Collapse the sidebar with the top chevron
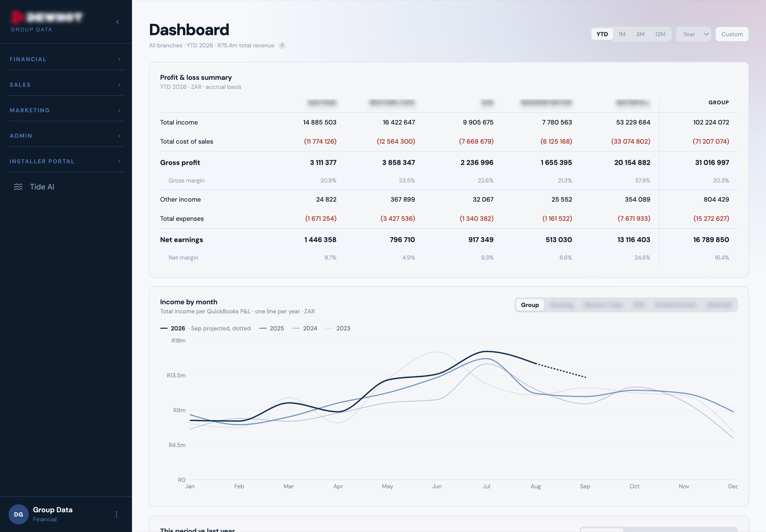The width and height of the screenshot is (766, 532). pos(118,22)
